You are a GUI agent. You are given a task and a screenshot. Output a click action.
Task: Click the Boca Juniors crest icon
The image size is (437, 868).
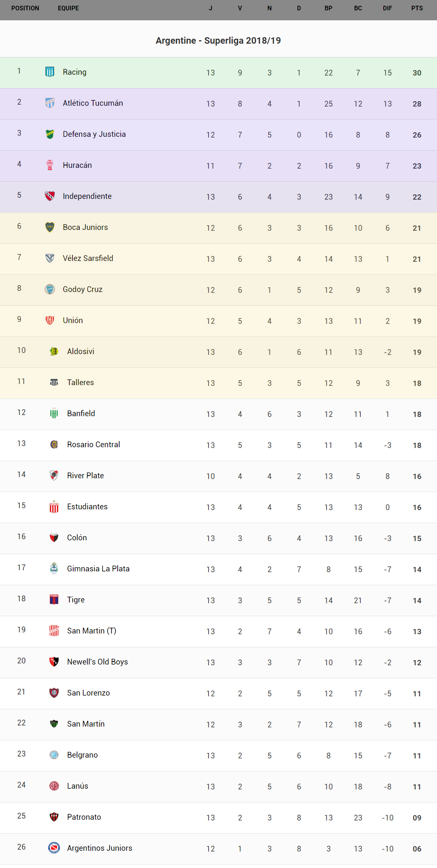pyautogui.click(x=50, y=227)
